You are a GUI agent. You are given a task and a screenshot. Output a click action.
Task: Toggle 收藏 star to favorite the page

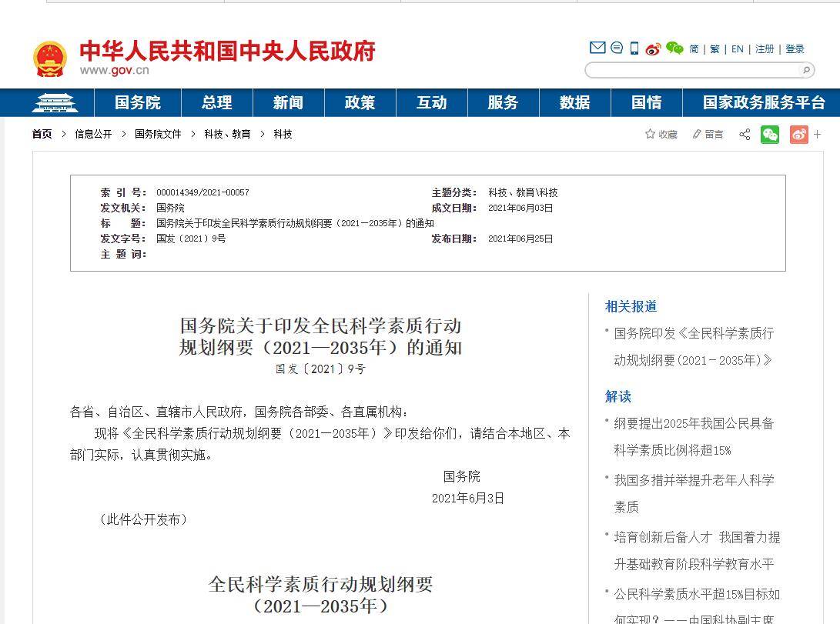point(661,135)
